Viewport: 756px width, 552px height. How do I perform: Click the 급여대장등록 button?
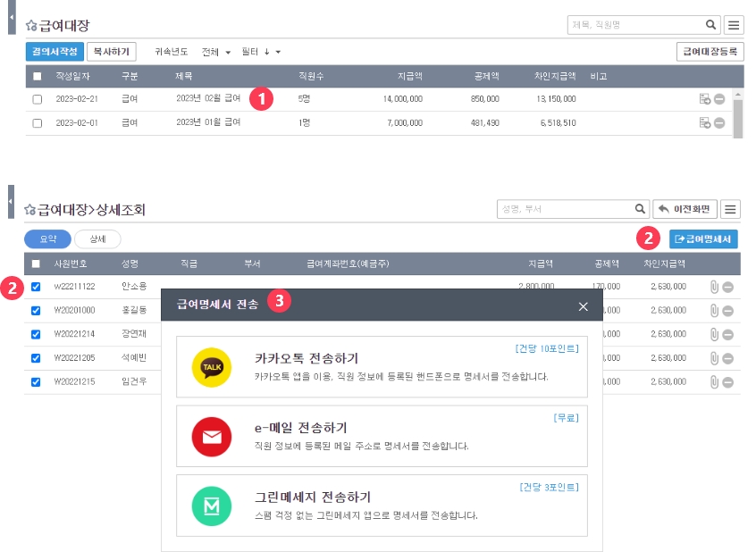tap(710, 52)
